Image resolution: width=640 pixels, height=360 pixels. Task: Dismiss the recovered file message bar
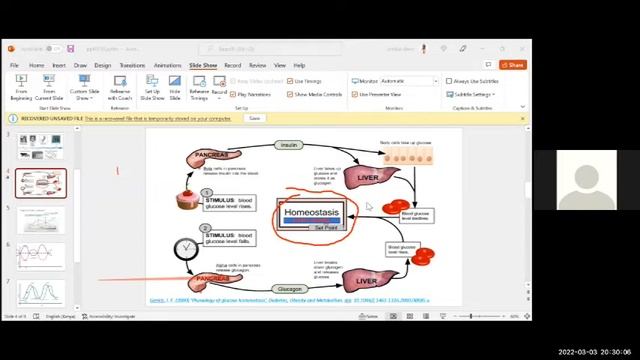523,118
